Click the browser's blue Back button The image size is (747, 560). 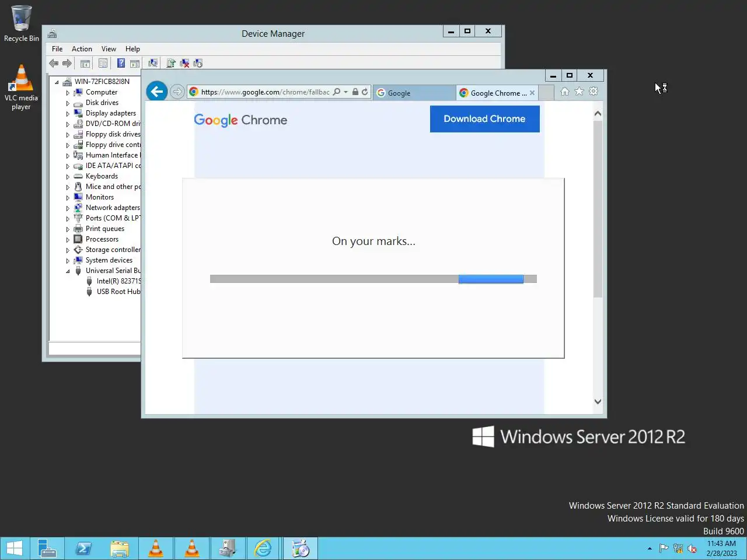pos(156,92)
